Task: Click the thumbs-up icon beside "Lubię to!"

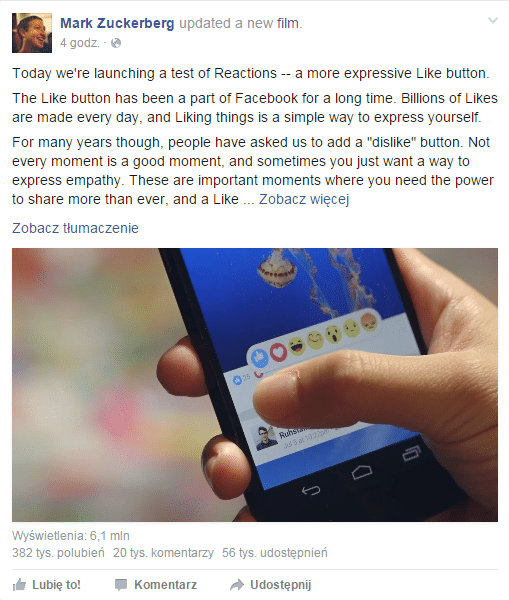Action: tap(19, 584)
